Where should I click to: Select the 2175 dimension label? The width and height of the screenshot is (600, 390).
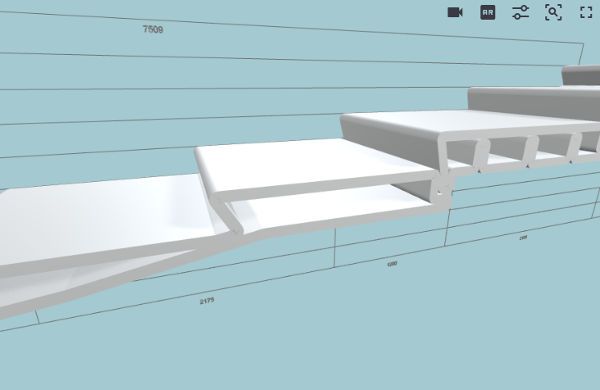tap(207, 301)
